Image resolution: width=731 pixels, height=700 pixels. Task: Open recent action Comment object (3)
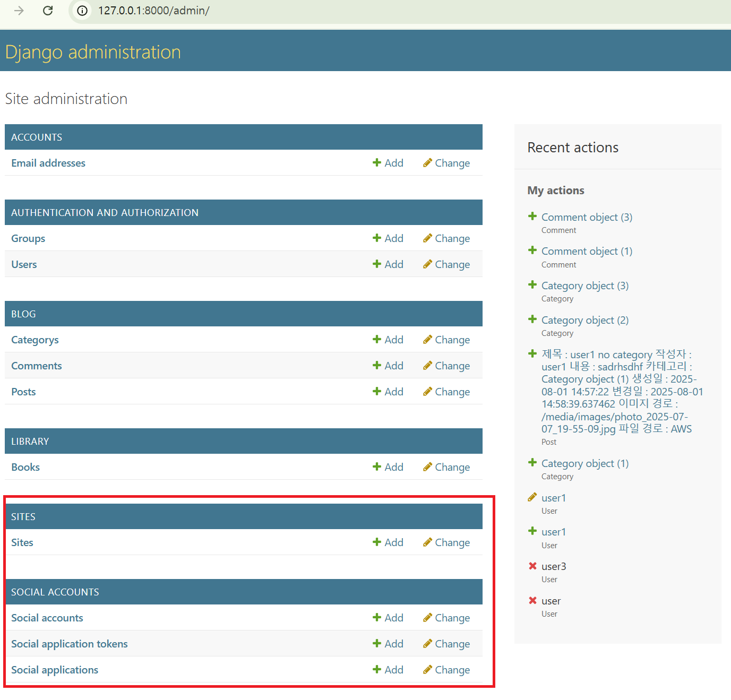point(587,217)
